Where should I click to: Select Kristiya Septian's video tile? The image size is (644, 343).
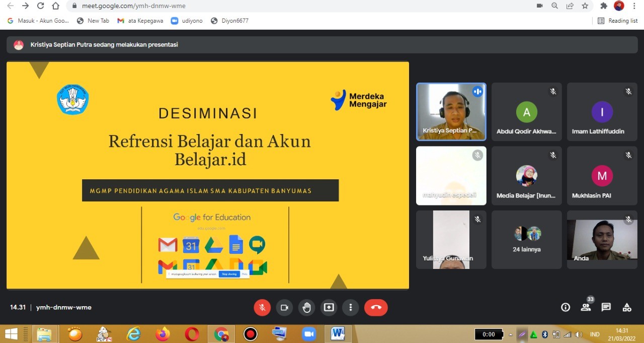pyautogui.click(x=451, y=111)
